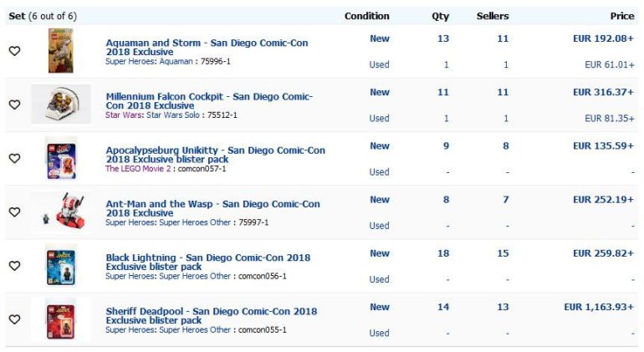
Task: Save Sheriff Deadpool using heart icon
Action: pyautogui.click(x=14, y=319)
